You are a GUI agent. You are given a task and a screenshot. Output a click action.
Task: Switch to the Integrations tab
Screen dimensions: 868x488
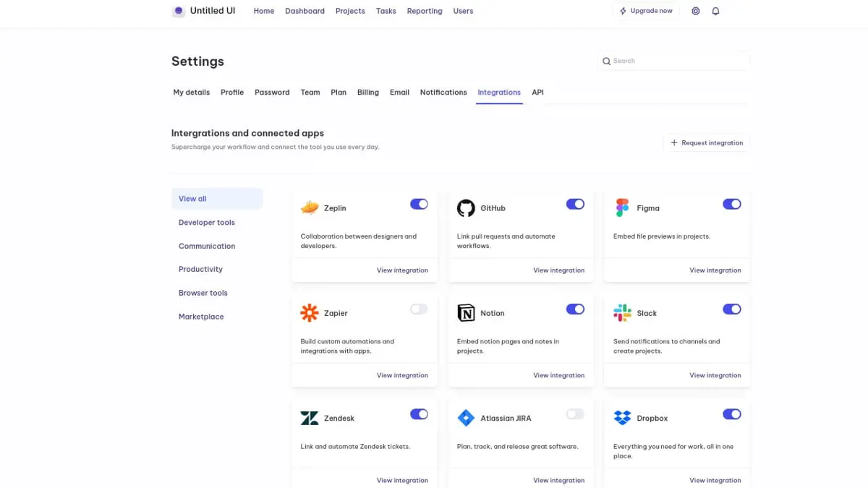[499, 92]
